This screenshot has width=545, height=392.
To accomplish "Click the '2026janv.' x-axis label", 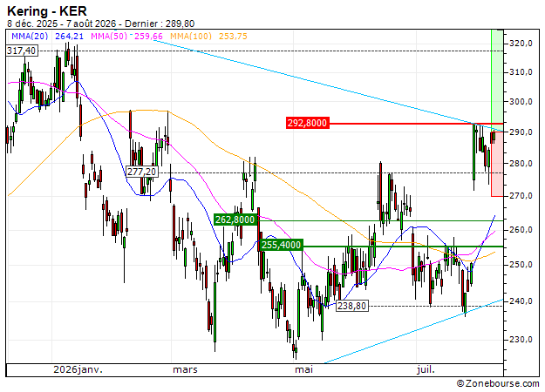I will tap(78, 369).
